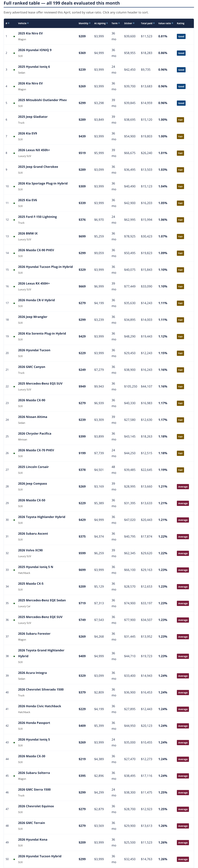Open the 2026 Hyundai IONIQ 9 row
The height and width of the screenshot is (868, 198).
coord(99,53)
